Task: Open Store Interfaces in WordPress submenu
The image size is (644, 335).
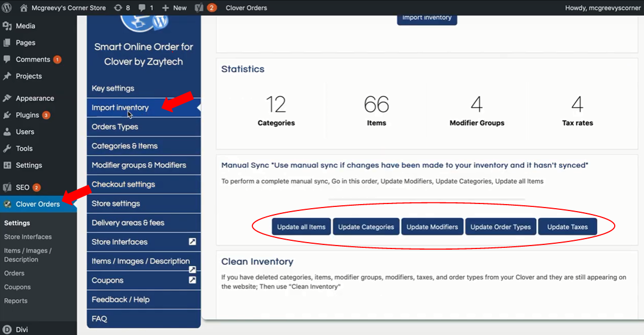Action: point(28,237)
